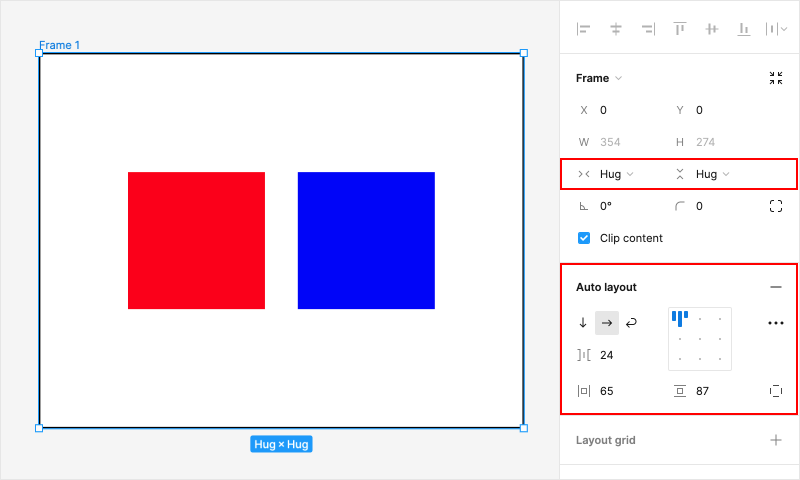Click the align horizontal centers icon
This screenshot has width=800, height=480.
[x=616, y=29]
